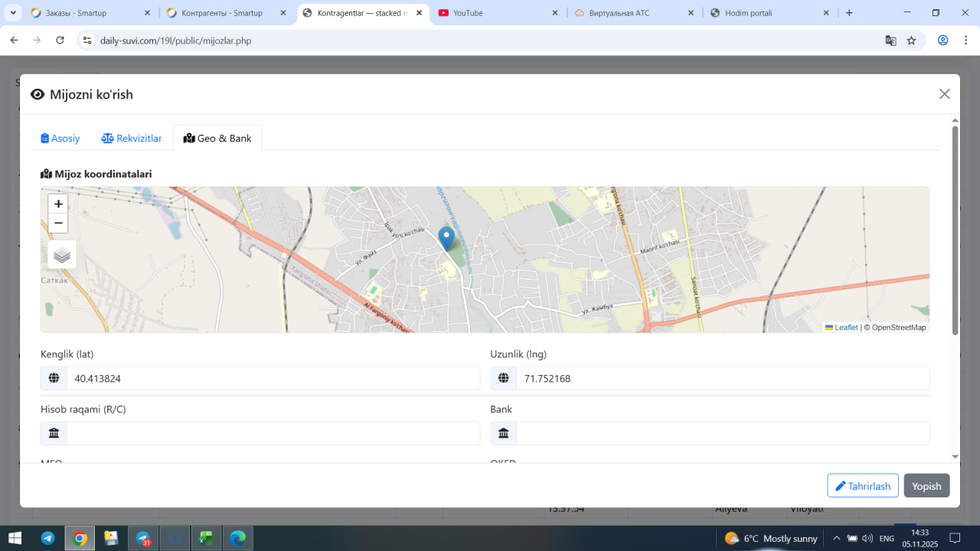980x551 pixels.
Task: Click the dialog scrollbar down arrow
Action: click(955, 457)
